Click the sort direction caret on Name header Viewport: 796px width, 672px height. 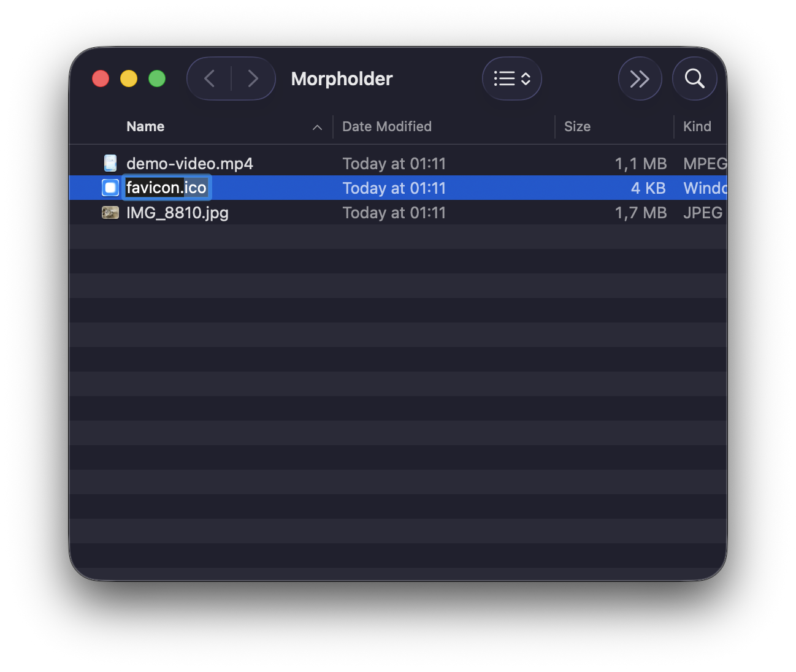pyautogui.click(x=317, y=128)
